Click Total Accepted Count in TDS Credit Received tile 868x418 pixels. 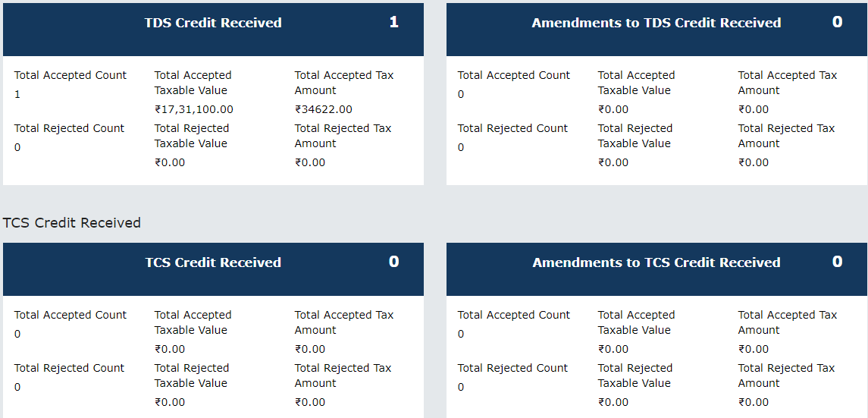point(71,75)
